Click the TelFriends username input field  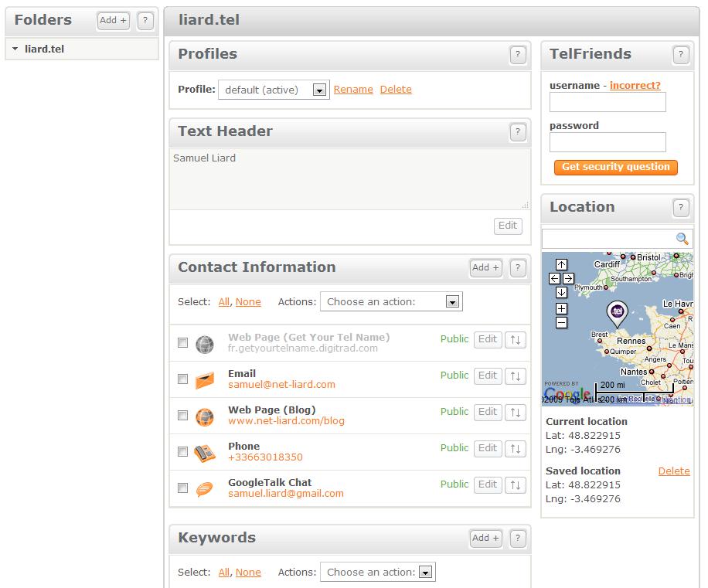point(608,102)
